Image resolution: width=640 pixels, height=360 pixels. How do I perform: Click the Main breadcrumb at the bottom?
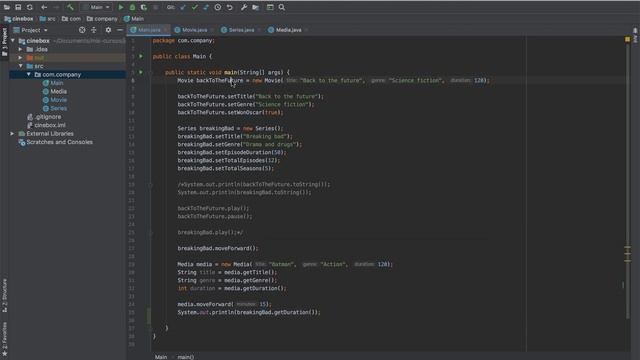click(161, 357)
